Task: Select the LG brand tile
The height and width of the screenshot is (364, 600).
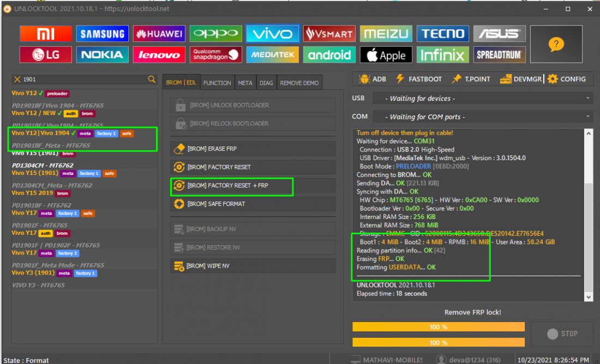Action: [x=45, y=54]
